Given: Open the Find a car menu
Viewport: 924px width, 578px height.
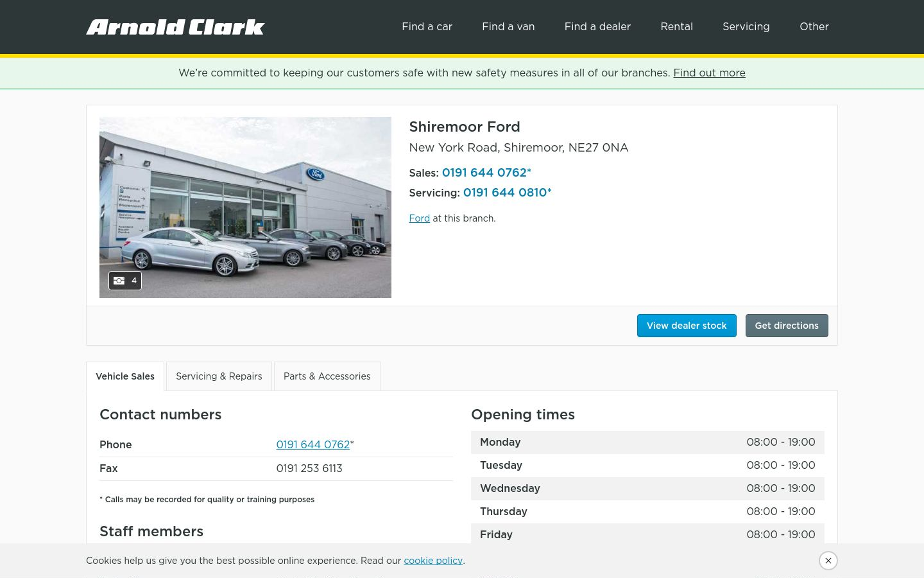Looking at the screenshot, I should click(427, 27).
